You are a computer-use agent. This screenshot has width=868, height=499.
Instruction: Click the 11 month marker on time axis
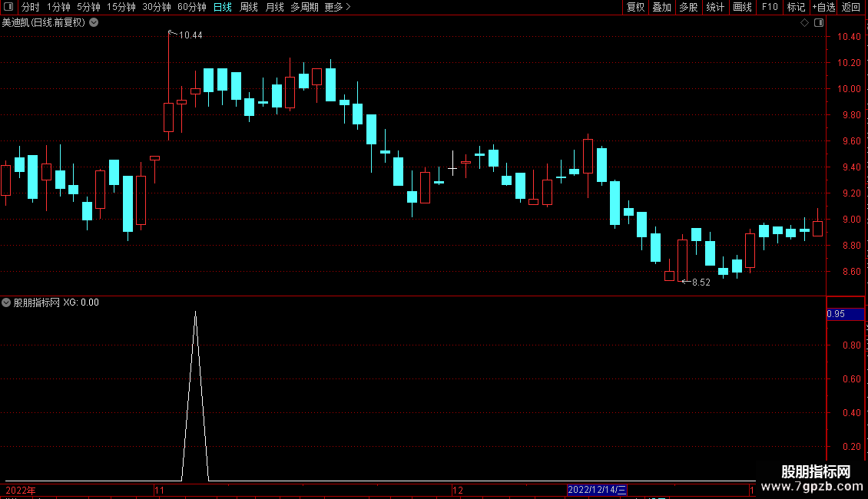160,490
